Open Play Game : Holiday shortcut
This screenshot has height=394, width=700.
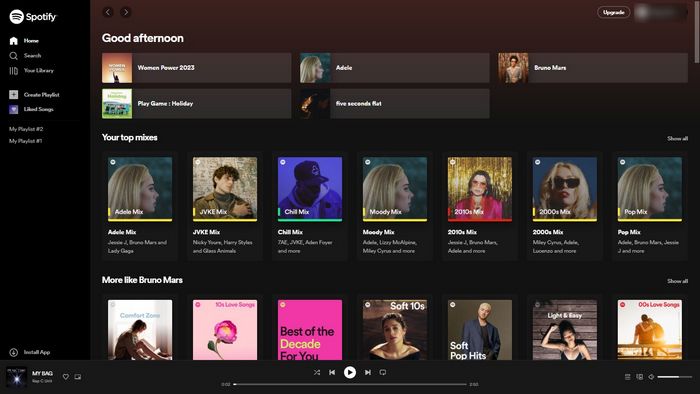click(x=196, y=104)
